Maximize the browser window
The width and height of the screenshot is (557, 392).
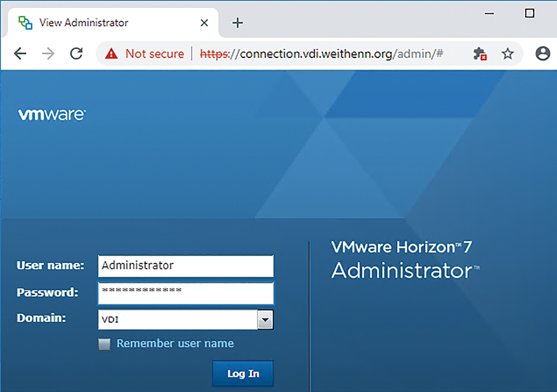530,13
